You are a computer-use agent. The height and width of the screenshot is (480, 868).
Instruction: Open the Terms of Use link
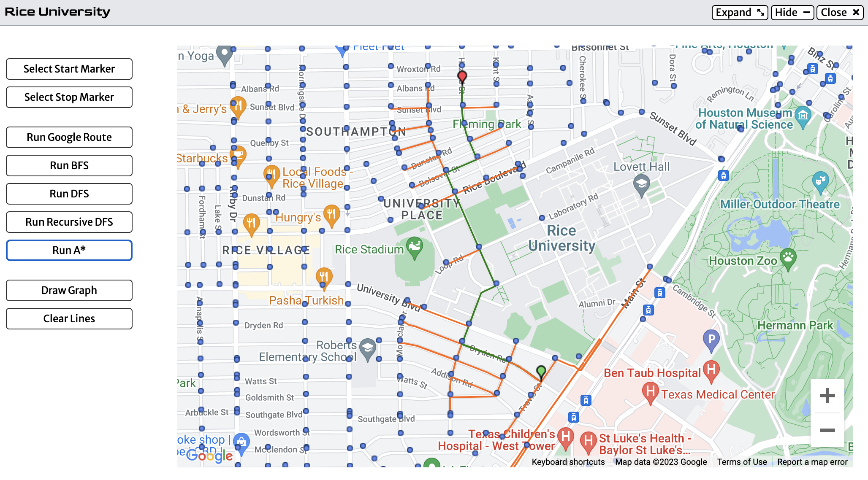point(742,462)
